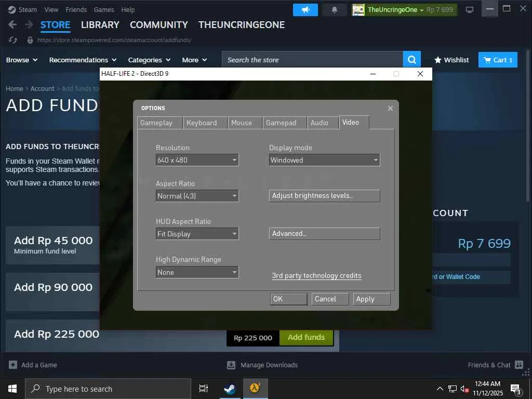This screenshot has width=532, height=399.
Task: Click the store search magnifier button
Action: pyautogui.click(x=411, y=60)
